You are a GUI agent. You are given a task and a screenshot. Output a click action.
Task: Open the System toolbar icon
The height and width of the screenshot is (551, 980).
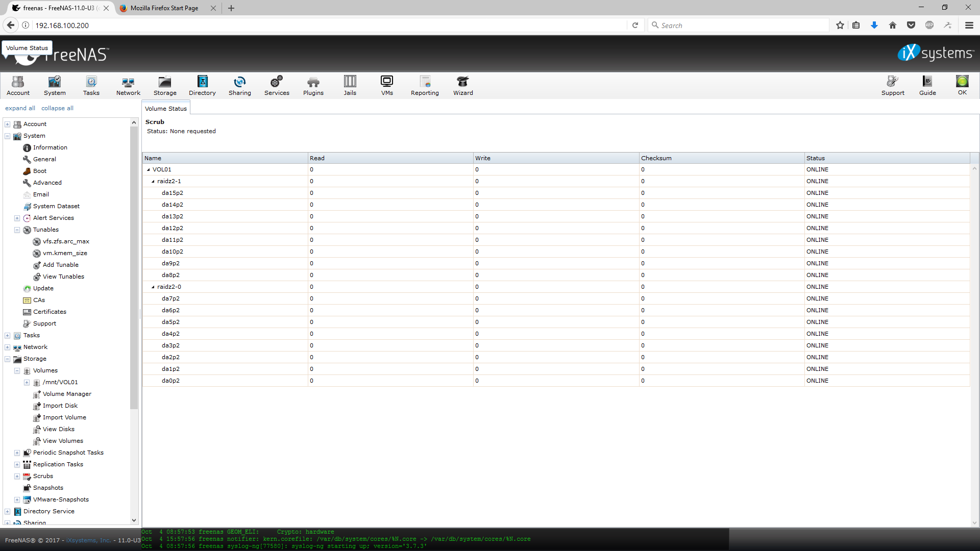point(55,85)
